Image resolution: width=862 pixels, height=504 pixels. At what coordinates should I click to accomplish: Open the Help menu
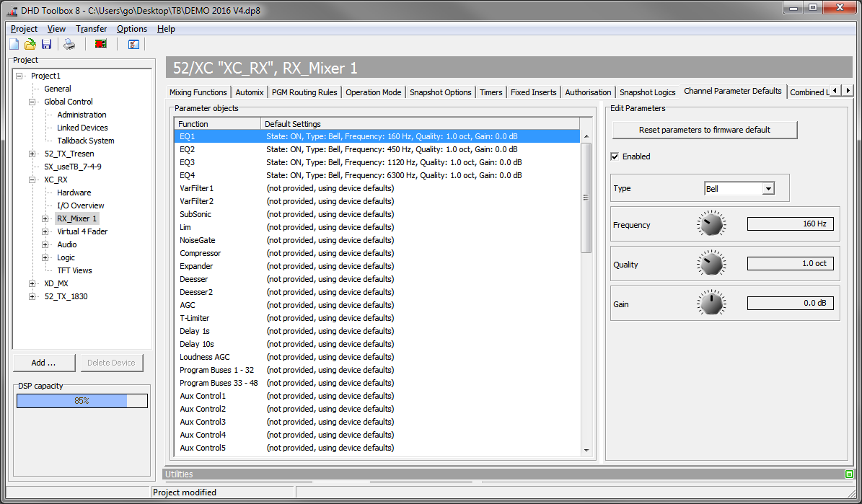(x=166, y=29)
